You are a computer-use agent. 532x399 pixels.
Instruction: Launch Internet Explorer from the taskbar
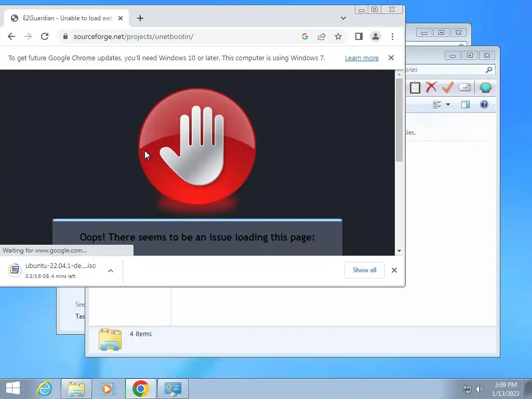tap(45, 389)
